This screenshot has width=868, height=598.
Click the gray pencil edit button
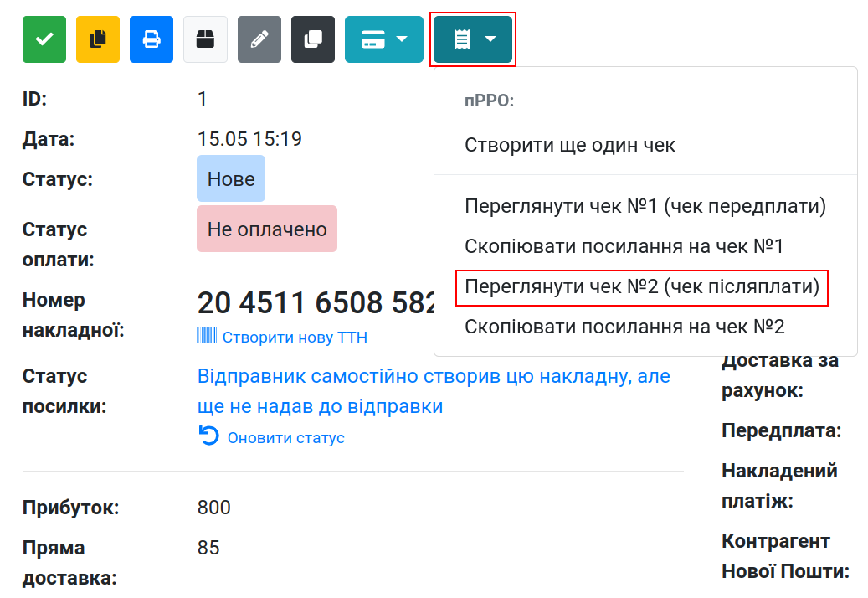click(x=259, y=39)
